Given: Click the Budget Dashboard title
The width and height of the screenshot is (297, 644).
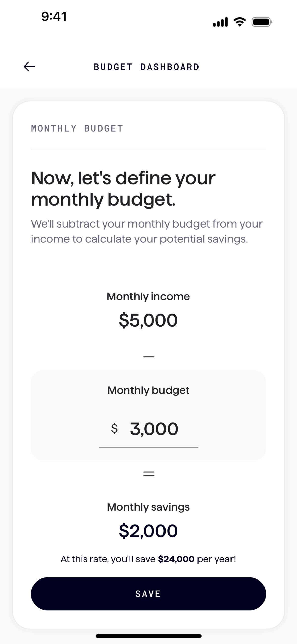Looking at the screenshot, I should tap(147, 67).
